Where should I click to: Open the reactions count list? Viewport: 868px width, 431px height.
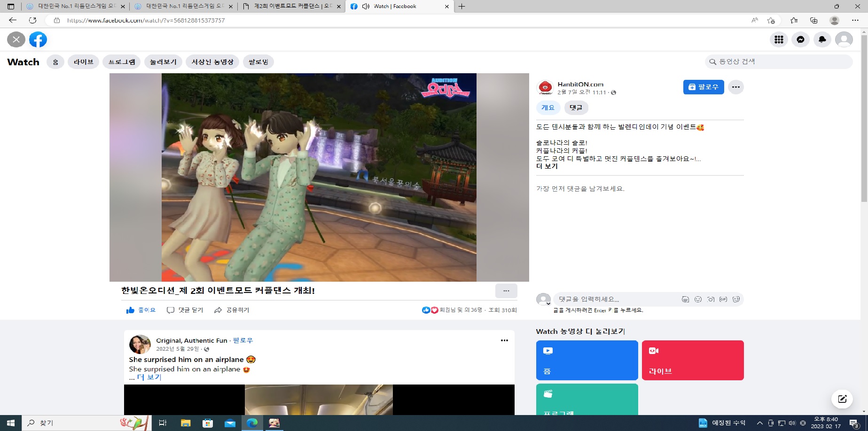pos(452,310)
